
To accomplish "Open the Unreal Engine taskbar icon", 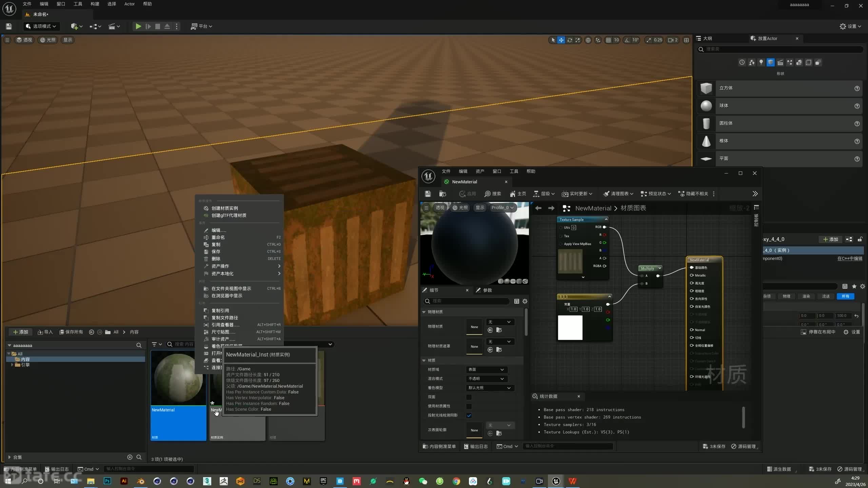I will [556, 481].
